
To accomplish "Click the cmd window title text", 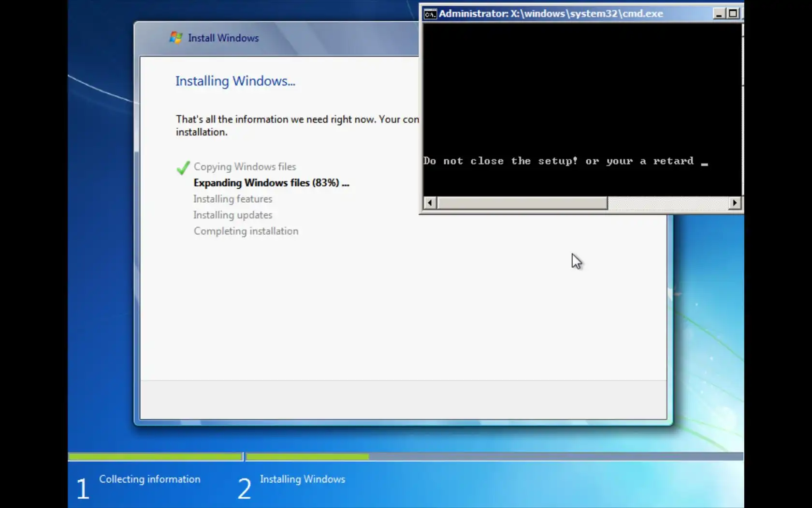I will [x=551, y=14].
